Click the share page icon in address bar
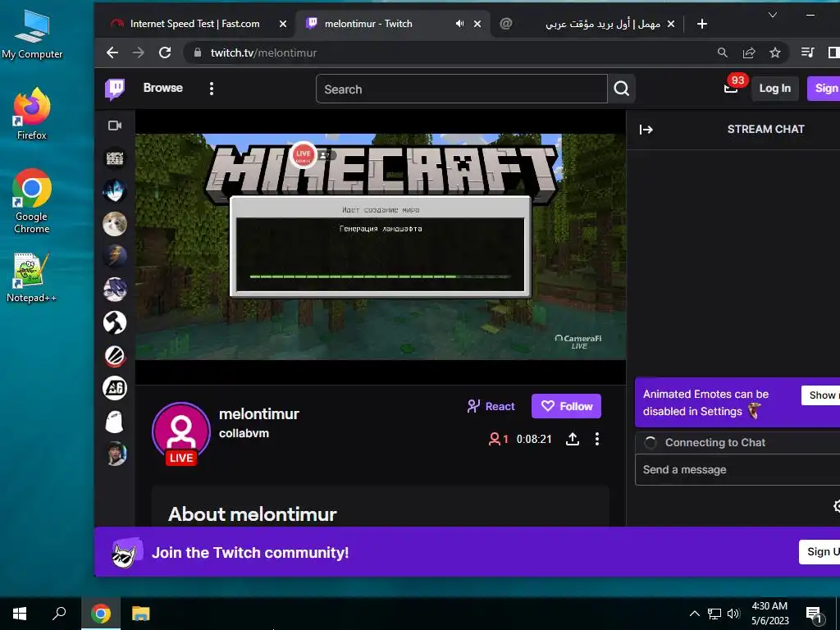The width and height of the screenshot is (840, 630). [749, 52]
